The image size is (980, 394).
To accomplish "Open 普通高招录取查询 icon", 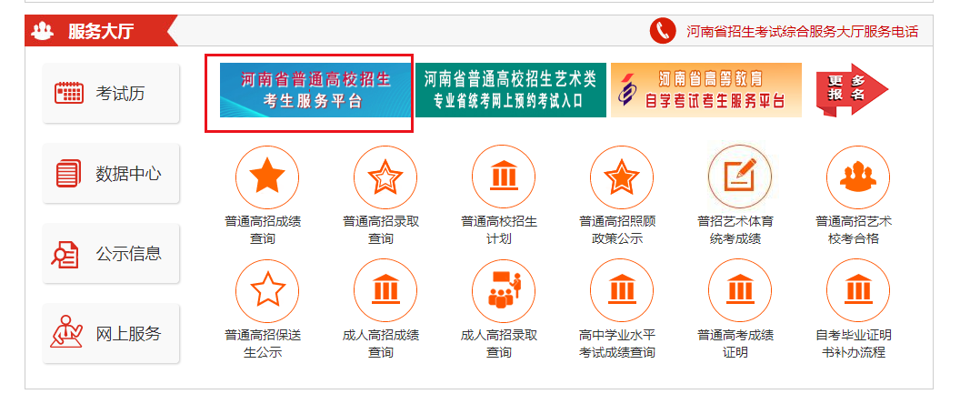I will coord(385,177).
